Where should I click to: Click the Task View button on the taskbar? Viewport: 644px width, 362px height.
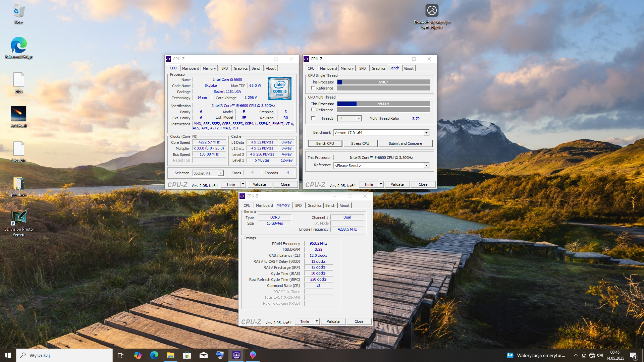(x=121, y=355)
